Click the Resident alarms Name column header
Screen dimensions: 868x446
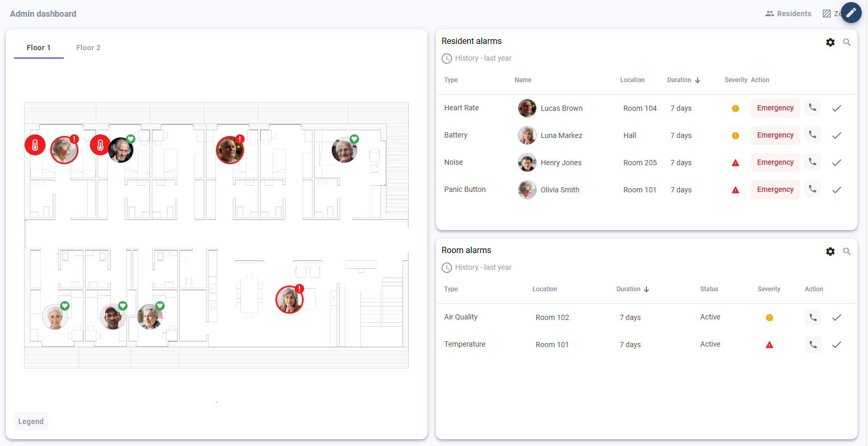[x=523, y=80]
